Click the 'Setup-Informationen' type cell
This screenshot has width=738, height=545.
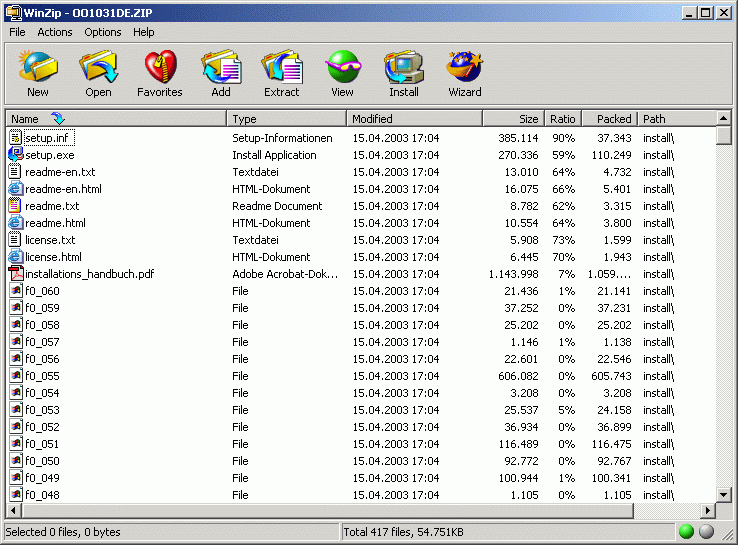point(282,138)
